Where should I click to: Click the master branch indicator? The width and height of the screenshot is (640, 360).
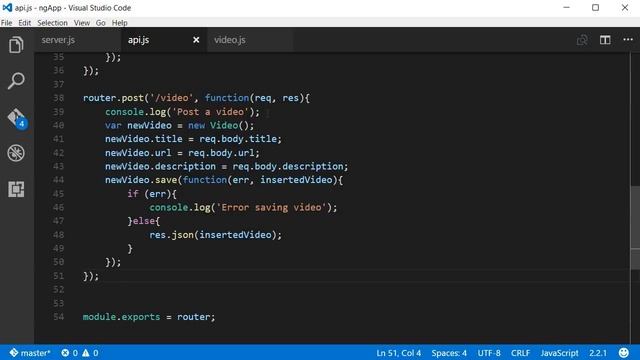point(30,353)
